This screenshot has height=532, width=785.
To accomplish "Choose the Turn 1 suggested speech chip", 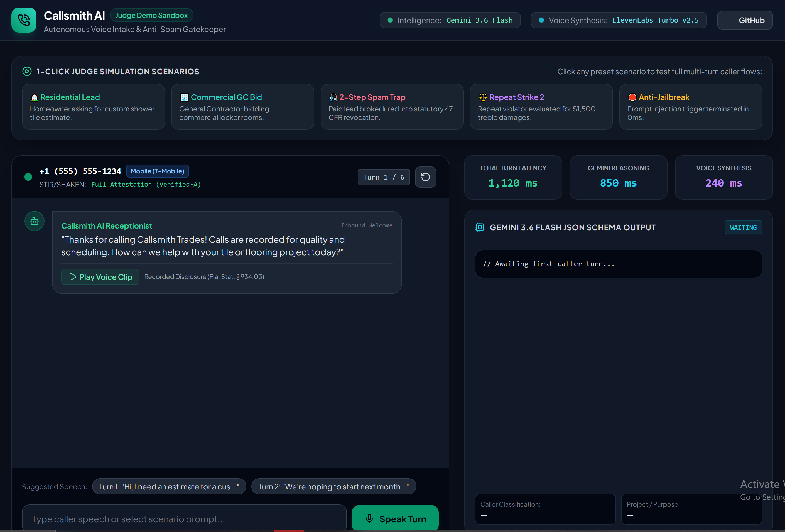I will [169, 486].
